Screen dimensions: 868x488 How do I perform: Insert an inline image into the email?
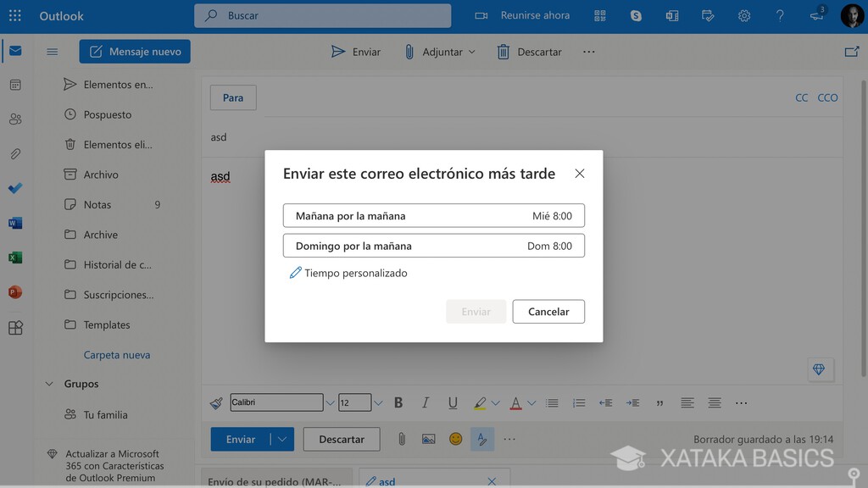pyautogui.click(x=427, y=439)
